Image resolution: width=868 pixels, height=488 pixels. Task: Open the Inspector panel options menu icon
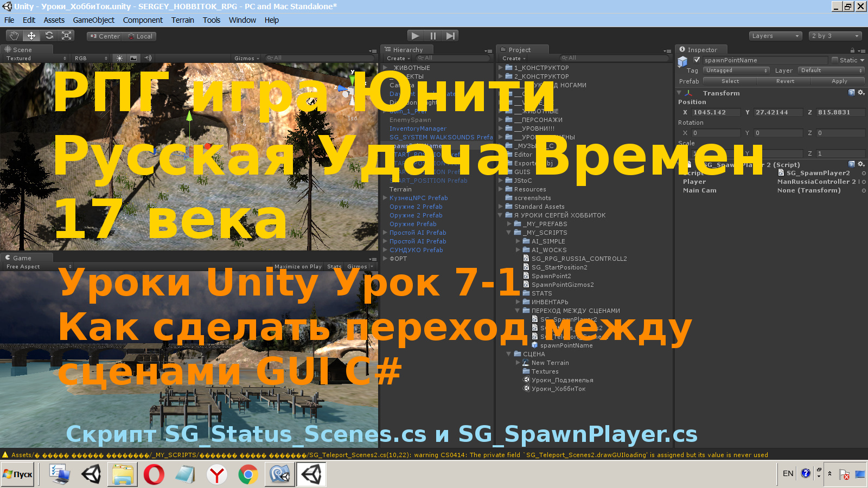coord(861,50)
